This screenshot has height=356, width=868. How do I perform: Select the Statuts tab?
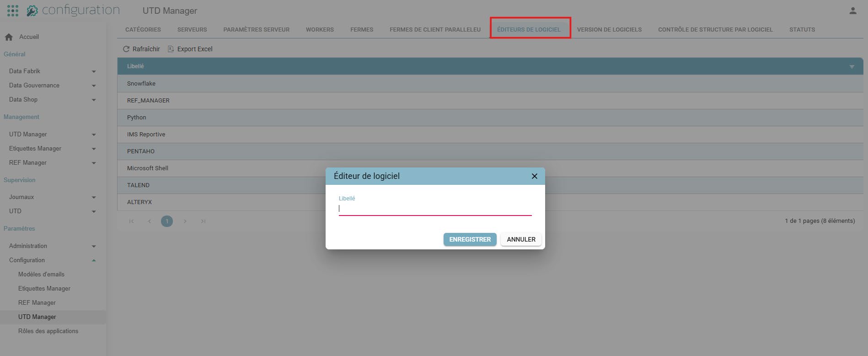tap(802, 30)
